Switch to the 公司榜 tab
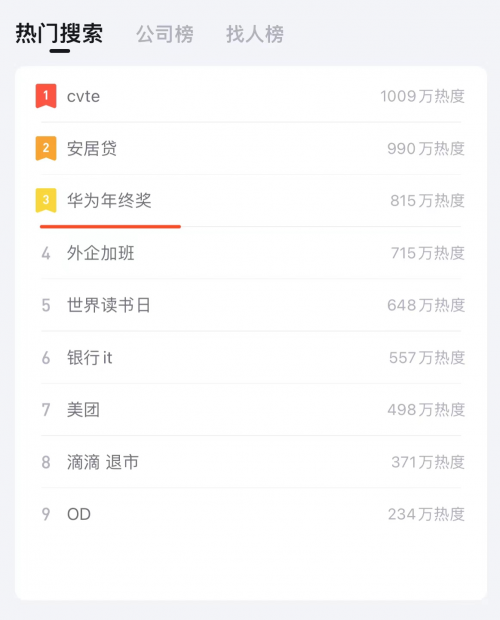 pyautogui.click(x=165, y=34)
